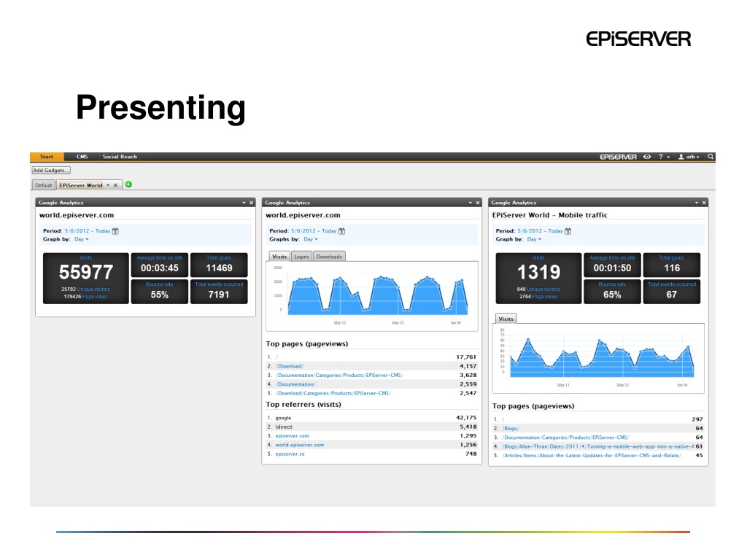Viewport: 747px width, 560px height.
Task: Click the eye preview icon in top bar
Action: pos(647,157)
